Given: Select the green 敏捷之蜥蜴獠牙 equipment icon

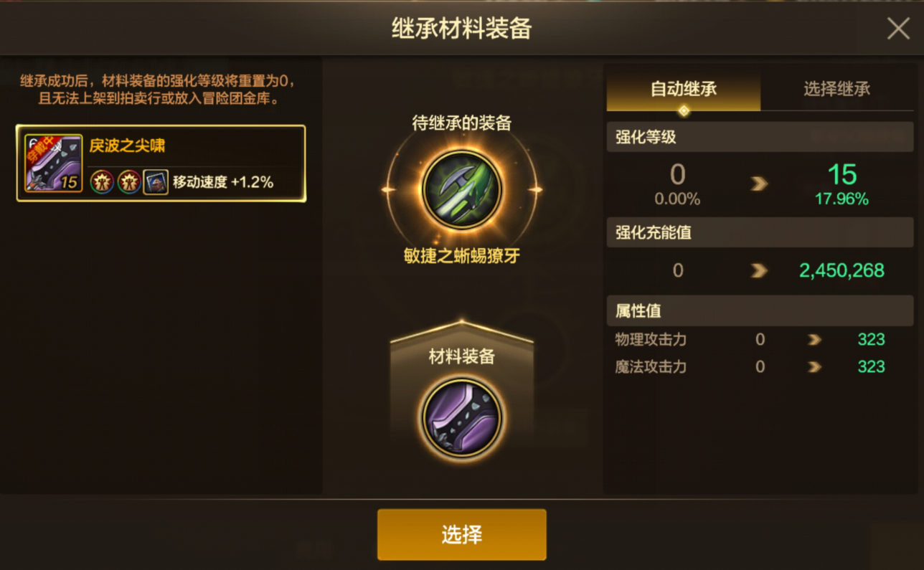Looking at the screenshot, I should (x=462, y=189).
